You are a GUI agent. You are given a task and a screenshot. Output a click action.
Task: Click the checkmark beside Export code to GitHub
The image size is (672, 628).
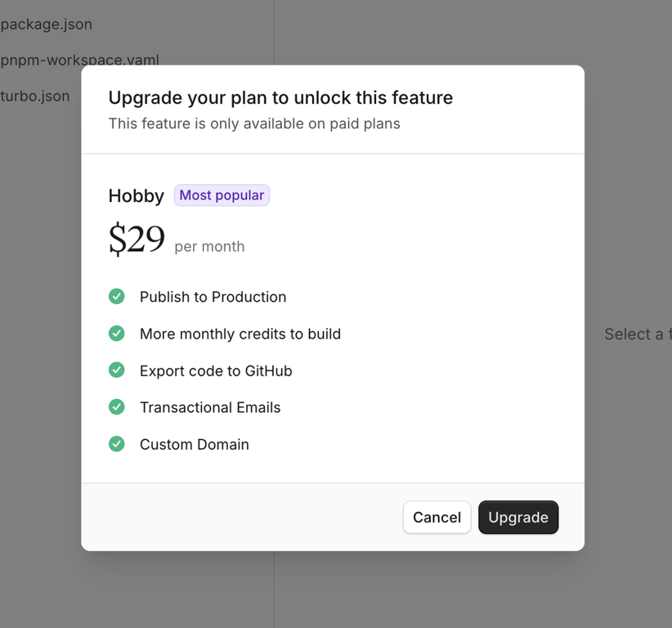coord(117,370)
